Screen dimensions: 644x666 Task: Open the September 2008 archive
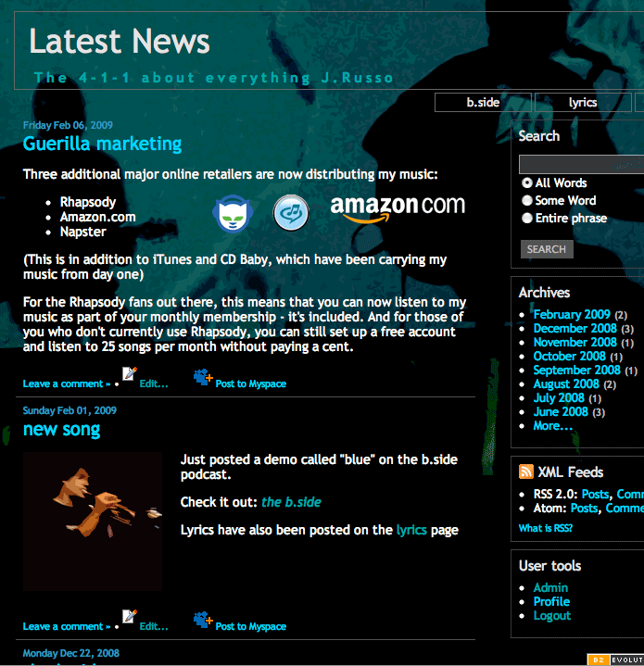click(x=577, y=371)
